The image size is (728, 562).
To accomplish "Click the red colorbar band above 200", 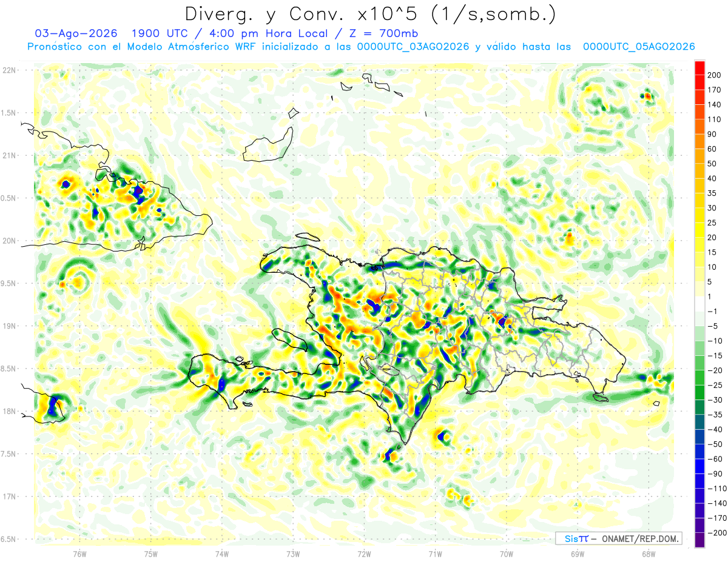I will point(699,68).
